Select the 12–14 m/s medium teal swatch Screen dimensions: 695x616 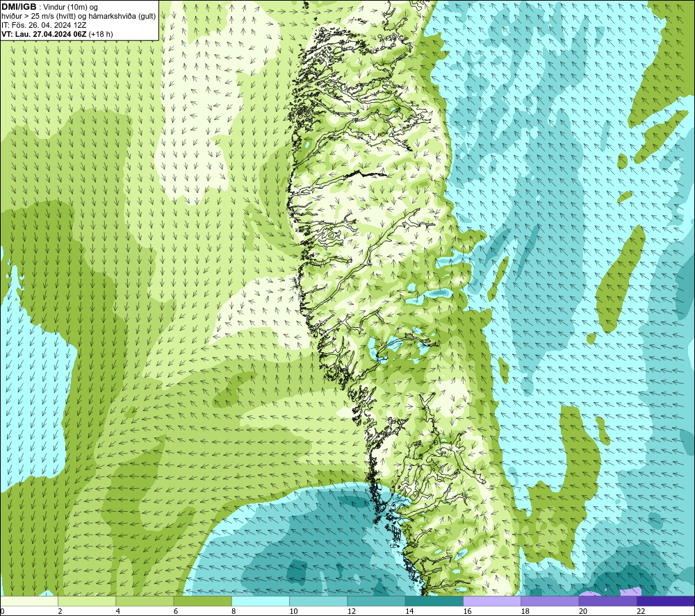click(x=376, y=601)
